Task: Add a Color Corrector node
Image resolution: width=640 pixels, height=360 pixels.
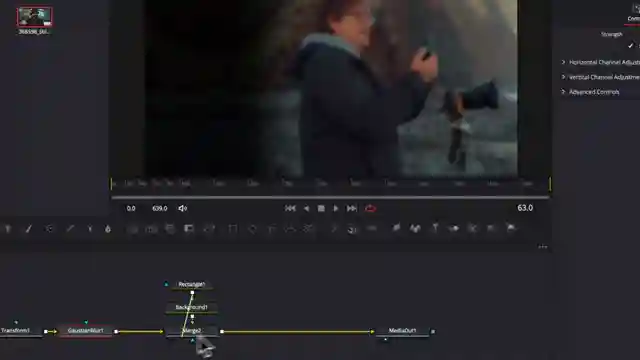Action: pos(49,229)
